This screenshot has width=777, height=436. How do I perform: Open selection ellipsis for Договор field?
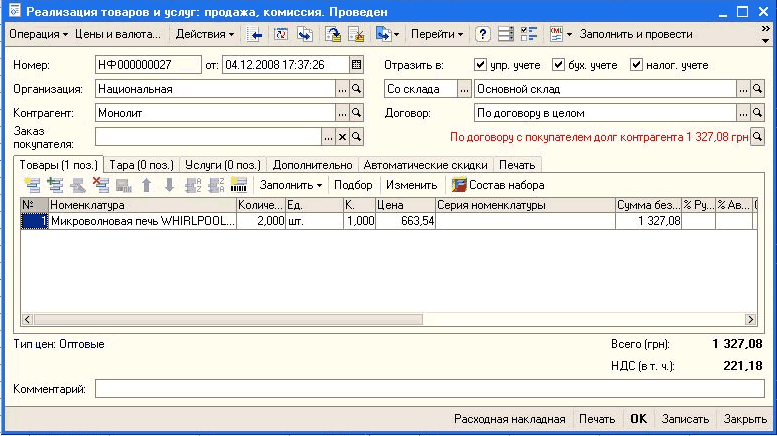click(x=743, y=112)
